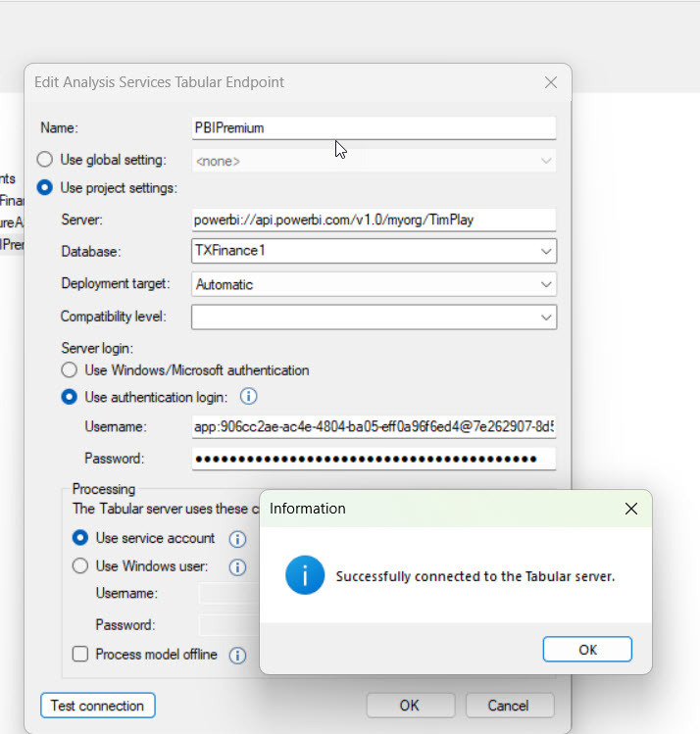The width and height of the screenshot is (700, 734).
Task: Show info icon beside Process model offline
Action: (237, 655)
